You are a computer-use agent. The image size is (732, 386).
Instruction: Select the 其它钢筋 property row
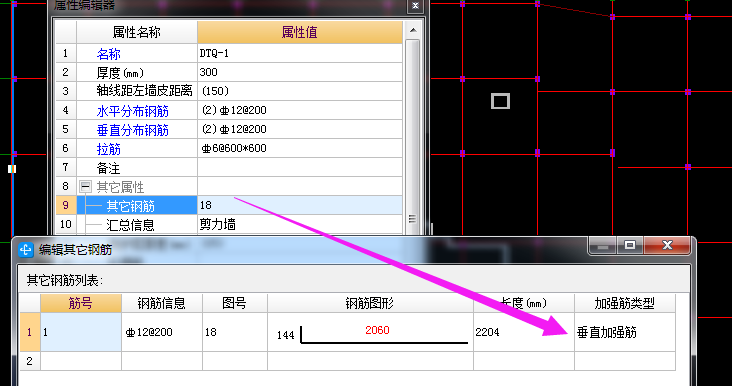[x=229, y=205]
